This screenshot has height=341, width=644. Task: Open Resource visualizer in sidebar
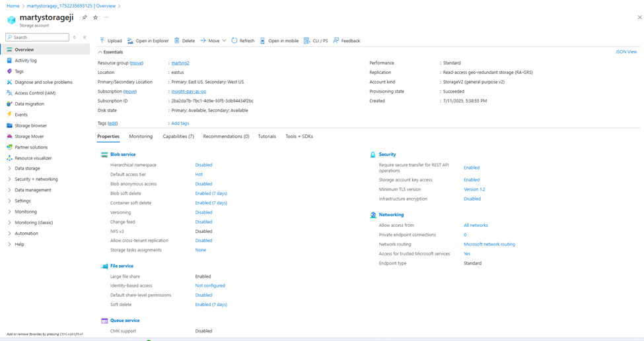click(33, 158)
